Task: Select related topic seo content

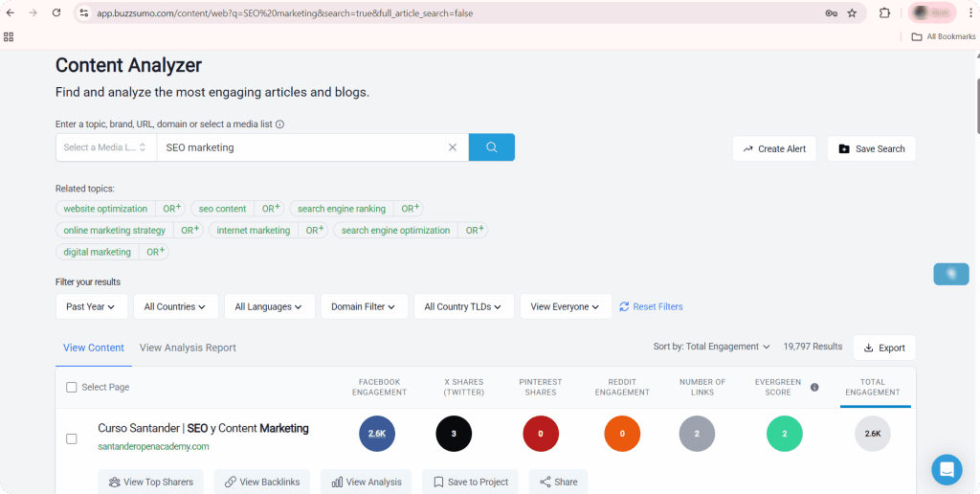Action: point(222,209)
